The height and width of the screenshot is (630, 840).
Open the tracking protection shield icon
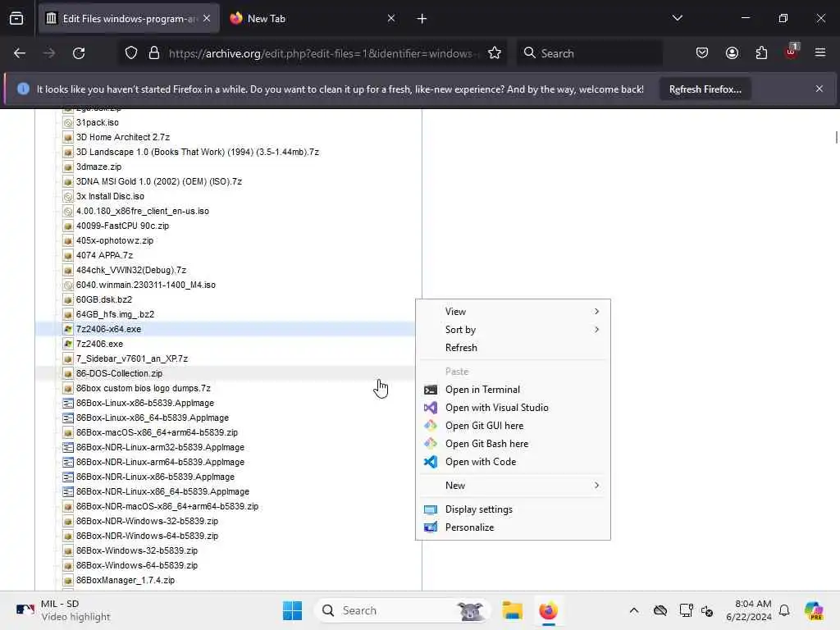pos(131,53)
